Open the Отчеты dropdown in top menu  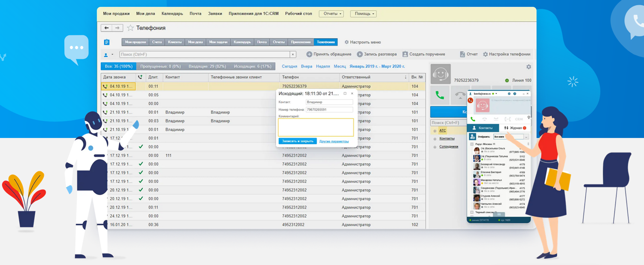point(331,14)
